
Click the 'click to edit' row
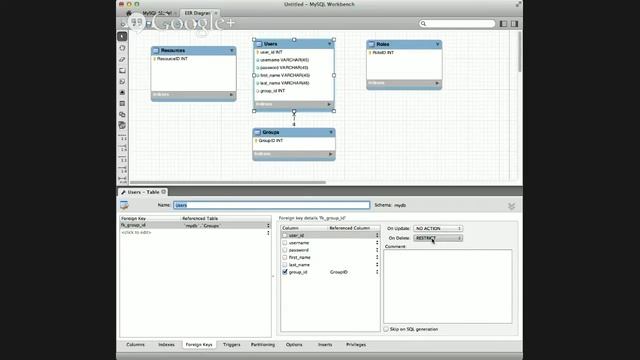(195, 233)
